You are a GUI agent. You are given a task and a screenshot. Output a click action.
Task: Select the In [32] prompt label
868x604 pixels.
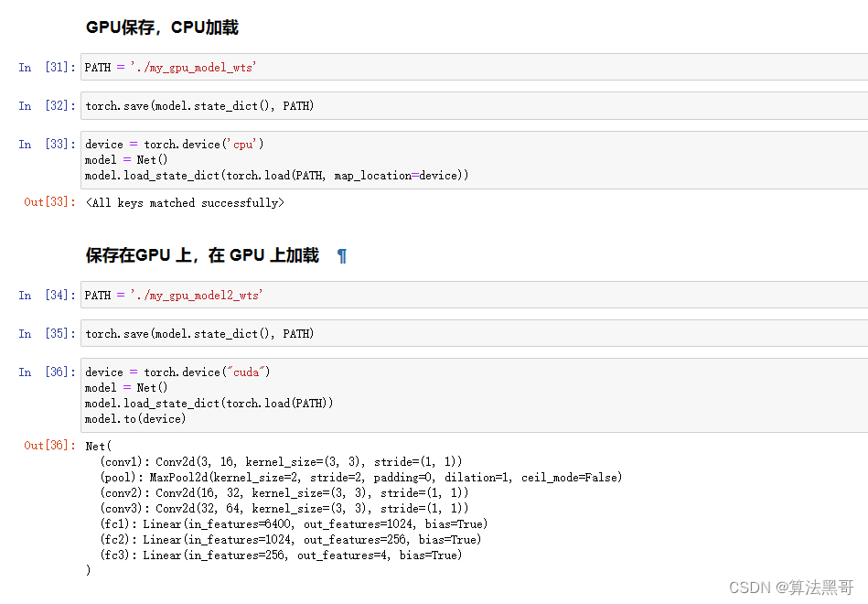[x=48, y=105]
